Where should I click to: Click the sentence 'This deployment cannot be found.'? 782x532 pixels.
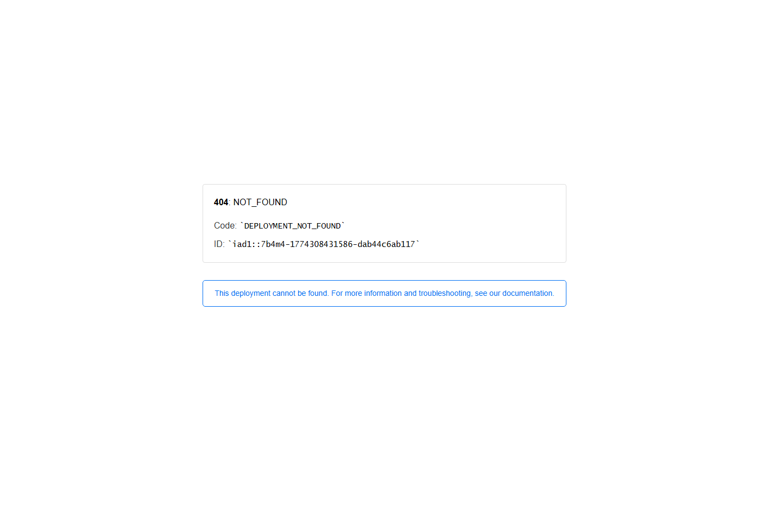(x=272, y=293)
